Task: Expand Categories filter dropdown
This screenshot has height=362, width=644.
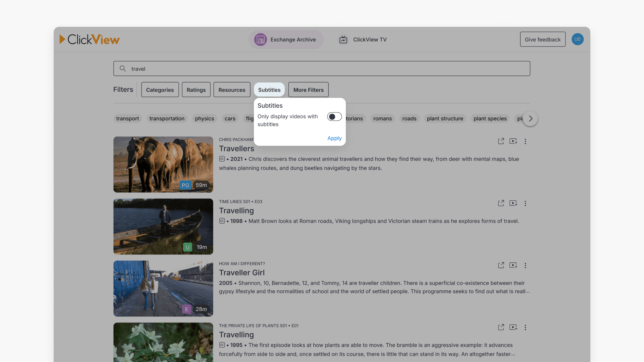Action: coord(160,90)
